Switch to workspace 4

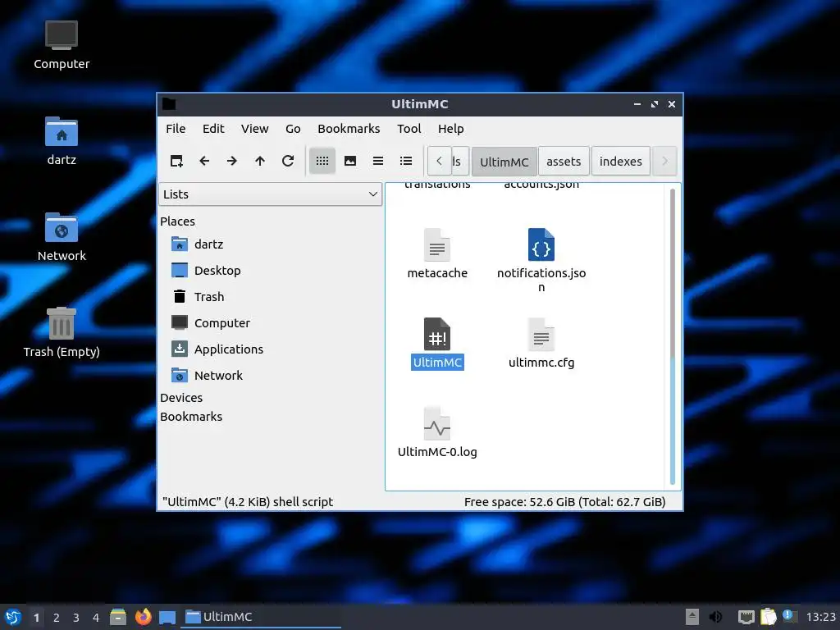(x=96, y=618)
